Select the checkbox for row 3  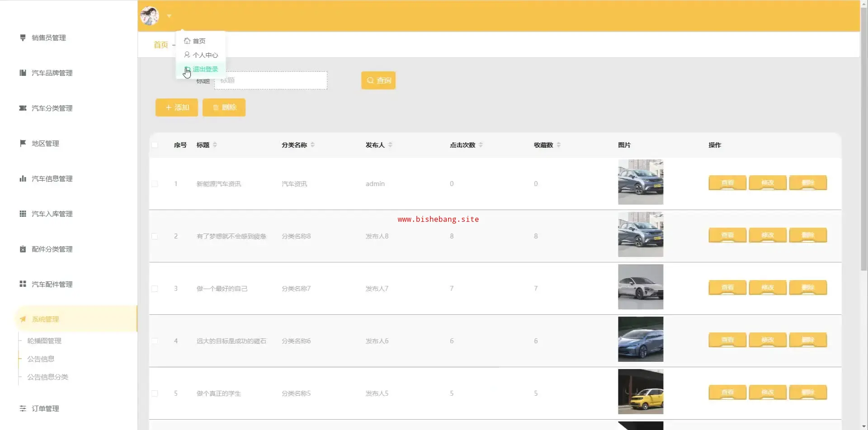point(155,289)
